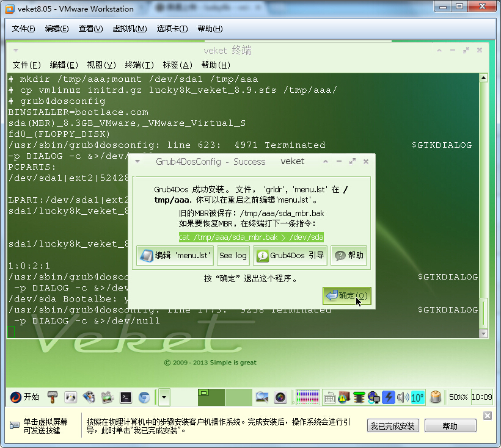Click the volume speaker tray icon

[403, 397]
